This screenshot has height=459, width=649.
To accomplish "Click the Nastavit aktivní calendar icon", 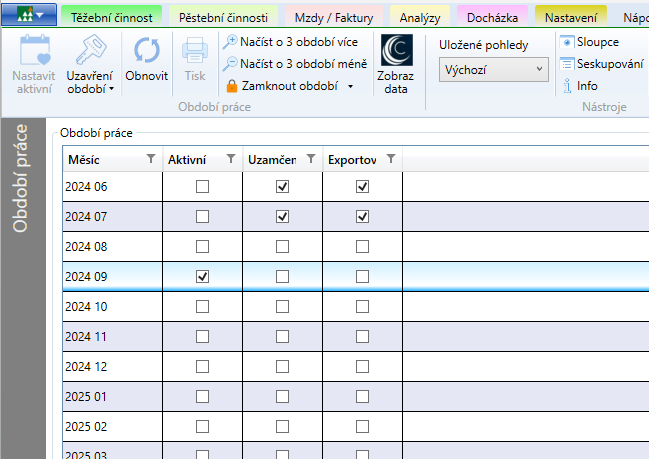I will (x=35, y=52).
